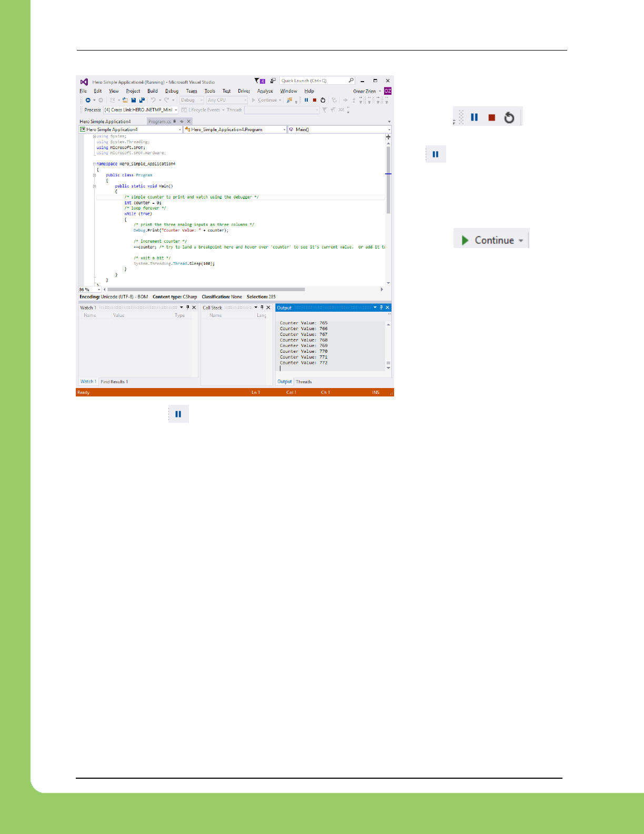Open the Hero Simple Application4 project dropdown

coord(130,130)
